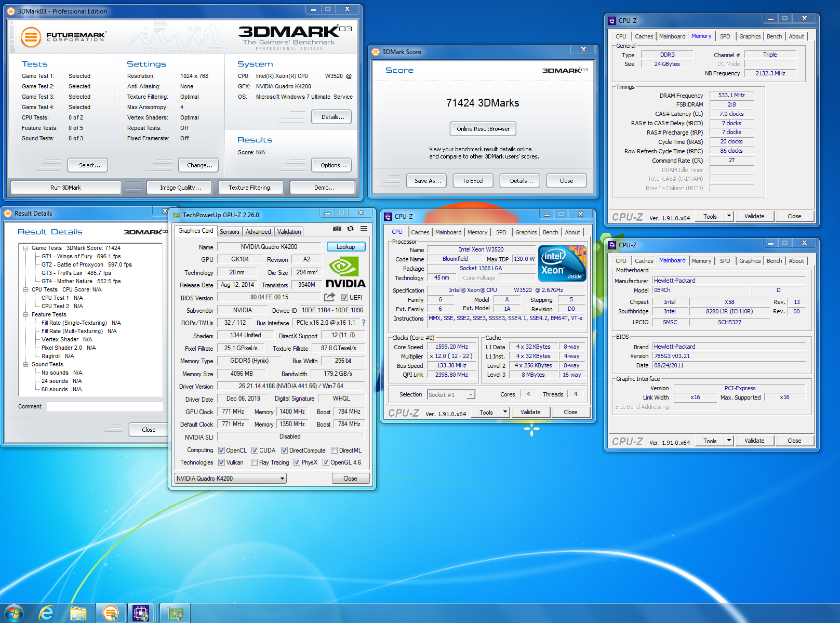This screenshot has width=840, height=623.
Task: Click the 3DMark03 main window title icon
Action: click(11, 11)
